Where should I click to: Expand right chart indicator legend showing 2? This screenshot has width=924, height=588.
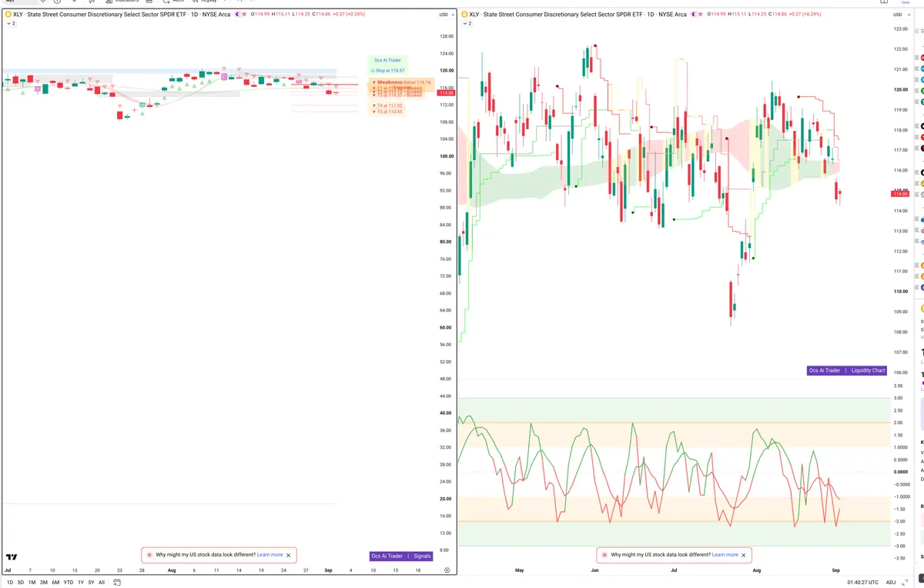(x=467, y=24)
